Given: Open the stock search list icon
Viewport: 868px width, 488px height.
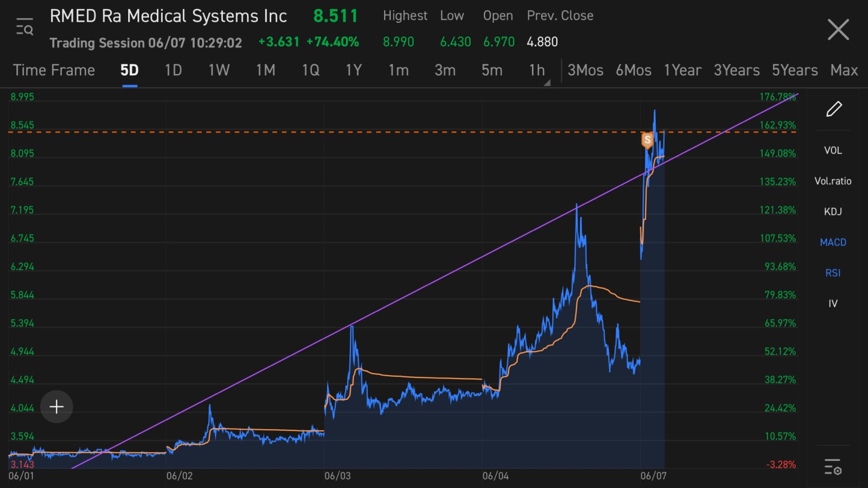Looking at the screenshot, I should coord(24,27).
